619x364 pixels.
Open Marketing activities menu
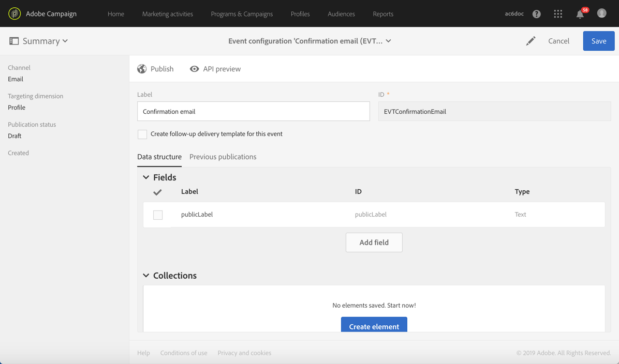click(168, 14)
